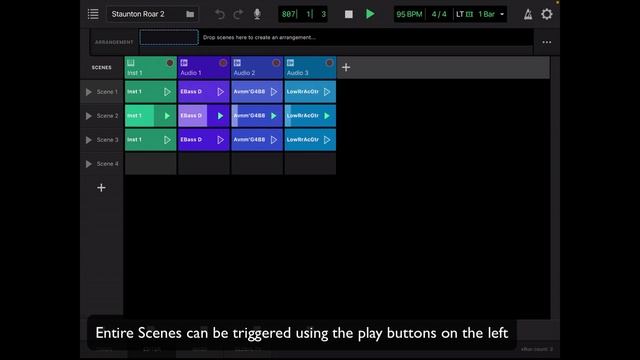Start playback with the green play button
The image size is (640, 360).
pos(370,14)
